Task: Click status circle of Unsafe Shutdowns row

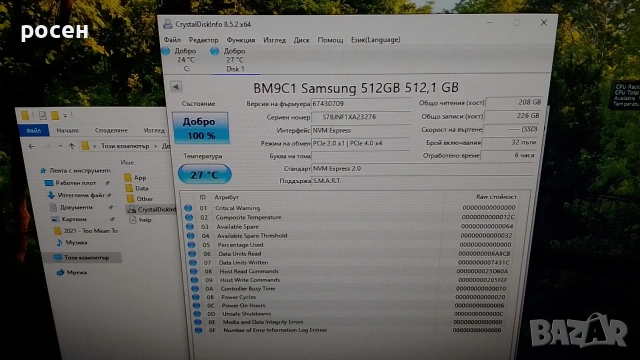Action: pos(197,314)
